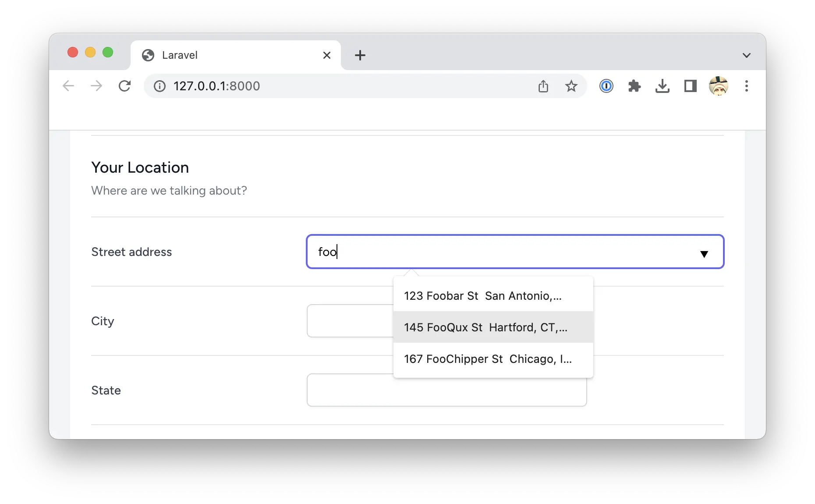815x504 pixels.
Task: Open the 1Password extension icon
Action: 606,86
